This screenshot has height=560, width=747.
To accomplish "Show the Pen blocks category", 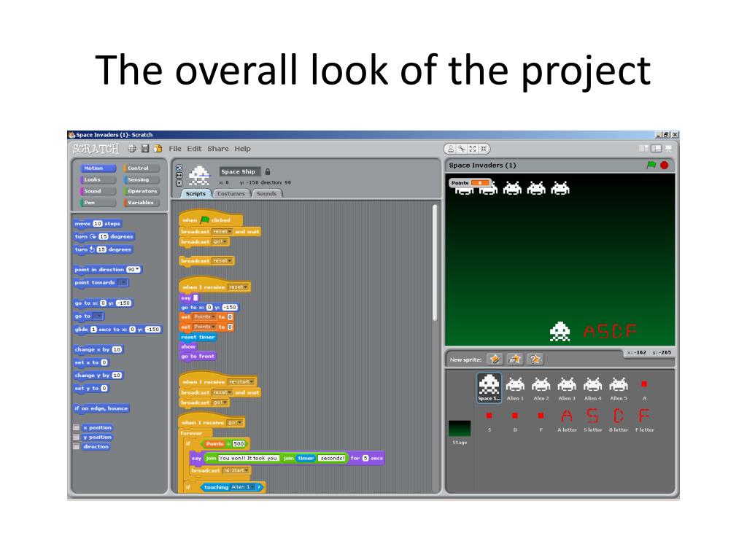I will 98,203.
